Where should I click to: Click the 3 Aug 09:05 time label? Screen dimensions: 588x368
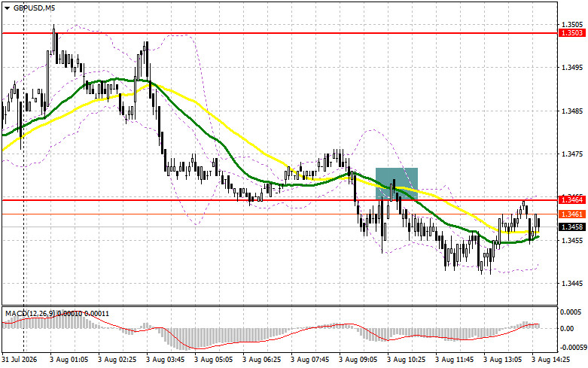358,360
